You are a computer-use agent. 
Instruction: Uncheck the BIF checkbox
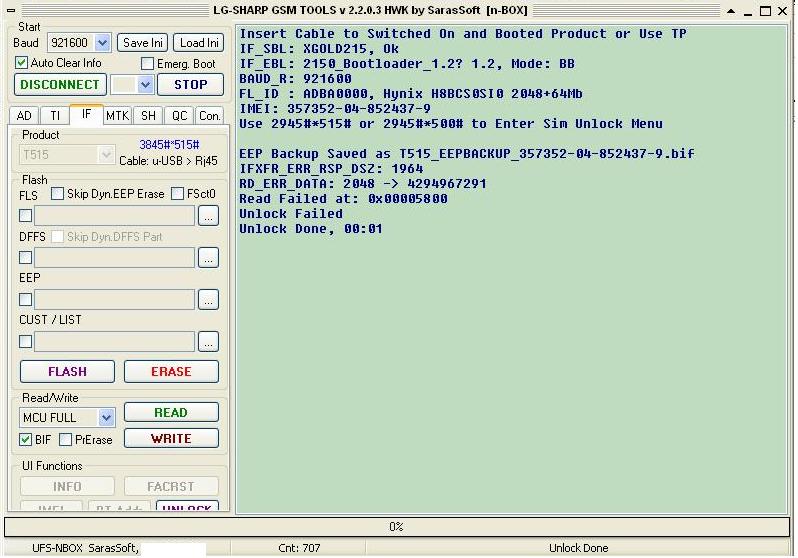[25, 440]
